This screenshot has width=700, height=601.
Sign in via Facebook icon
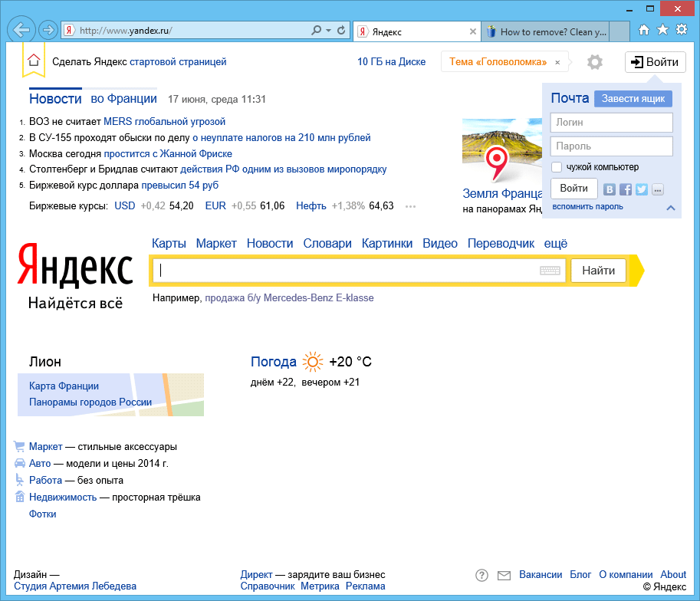(626, 189)
